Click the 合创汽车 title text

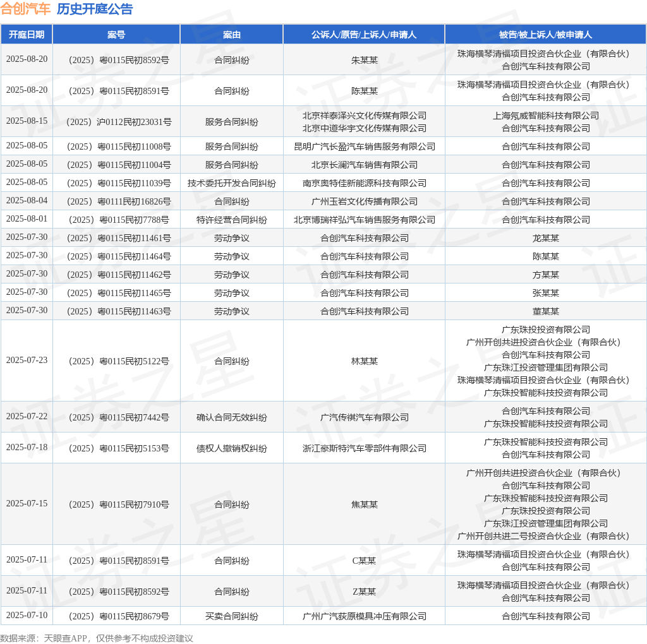tap(25, 9)
